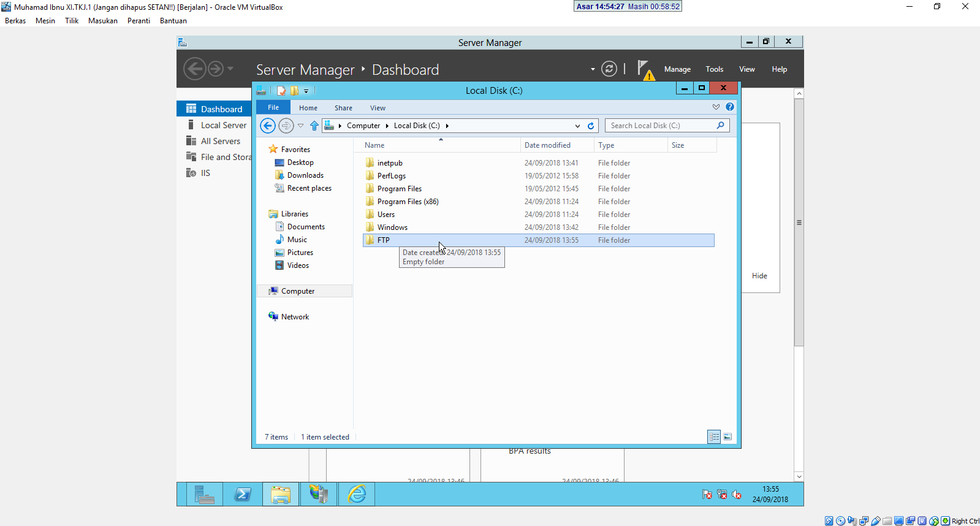Click the speaker icon in the system tray
980x526 pixels.
tap(737, 494)
